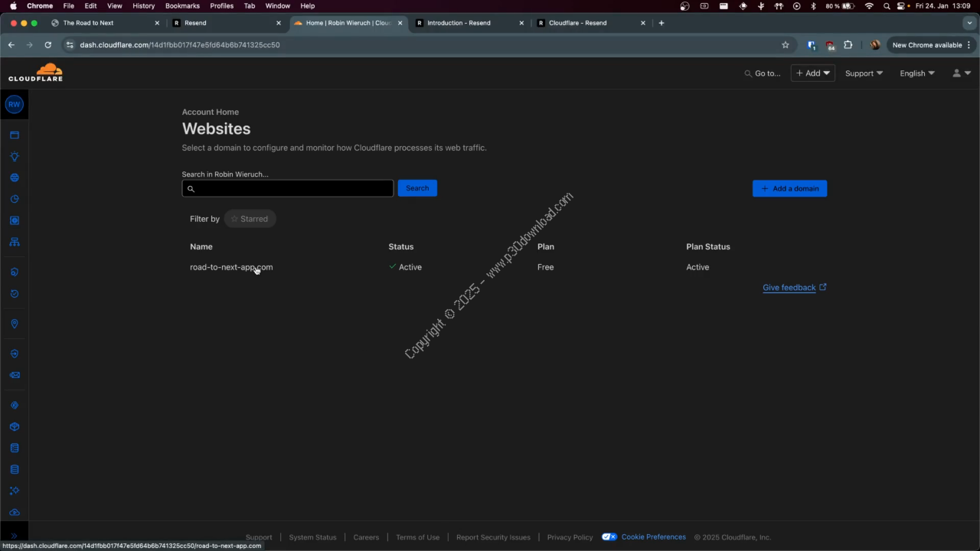Open the Bookmarks menu in menu bar
Image resolution: width=980 pixels, height=551 pixels.
(182, 6)
